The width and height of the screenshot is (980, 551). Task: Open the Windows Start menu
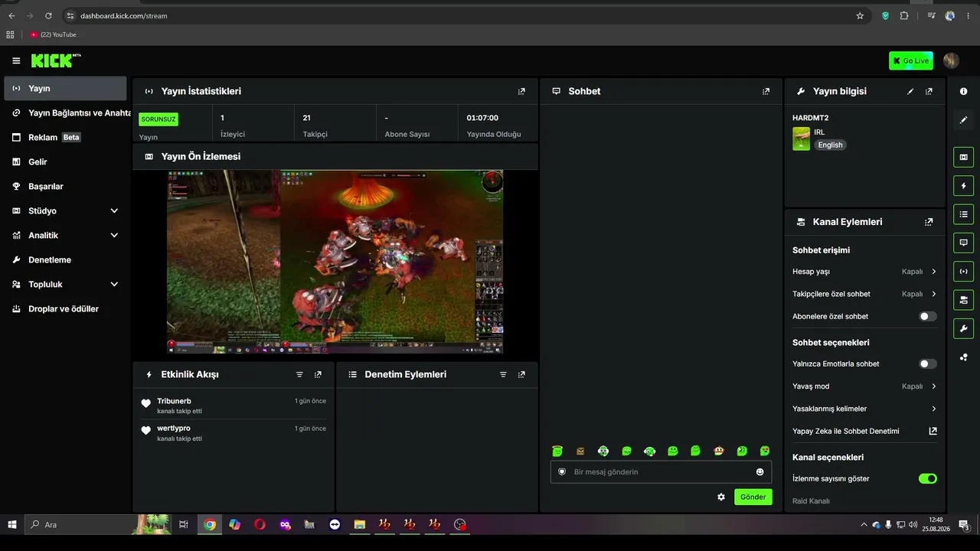click(12, 524)
